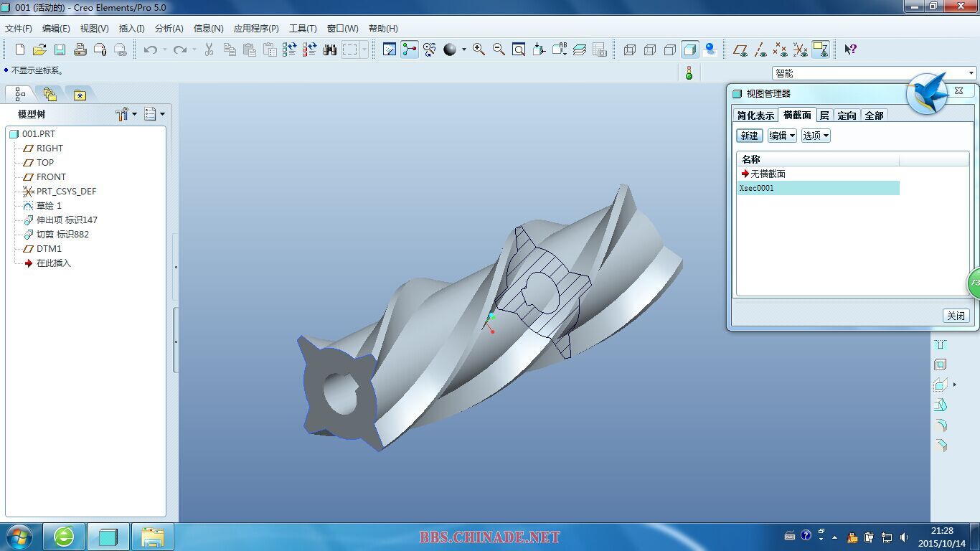Switch to the 定向 tab
The width and height of the screenshot is (980, 551).
(x=847, y=116)
